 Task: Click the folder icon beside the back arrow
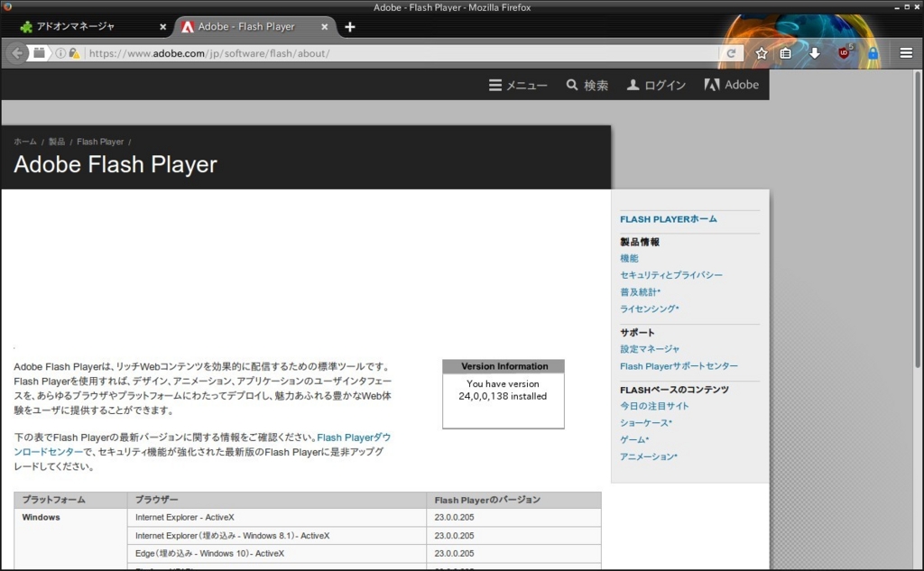click(x=39, y=53)
